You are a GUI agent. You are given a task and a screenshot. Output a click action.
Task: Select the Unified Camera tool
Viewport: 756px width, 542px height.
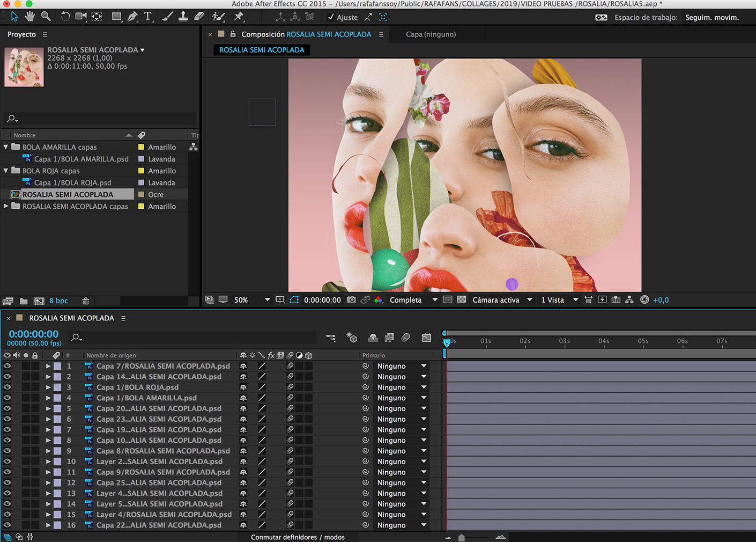tap(81, 17)
